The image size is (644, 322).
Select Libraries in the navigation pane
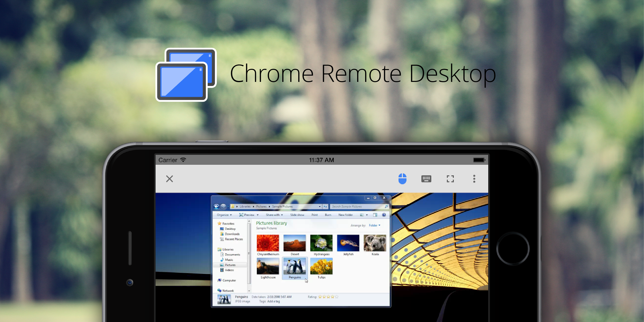tap(226, 250)
